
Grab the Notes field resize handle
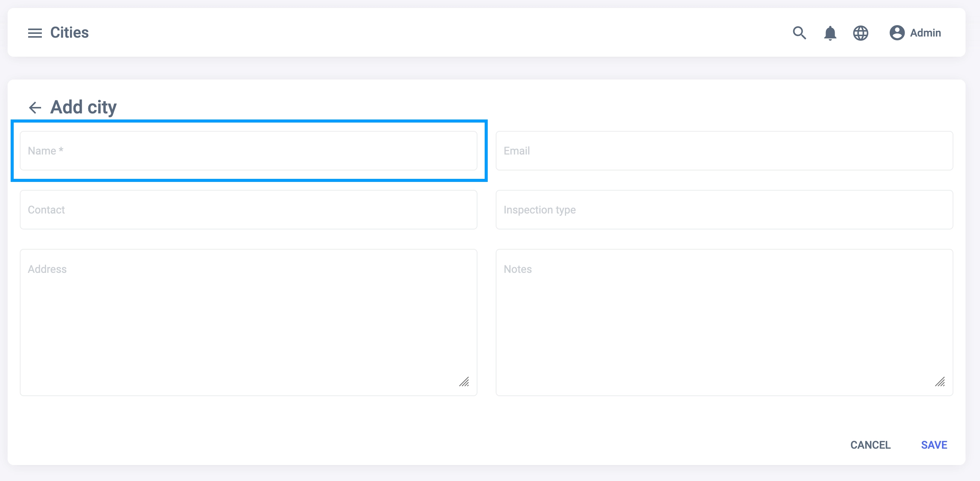coord(940,382)
